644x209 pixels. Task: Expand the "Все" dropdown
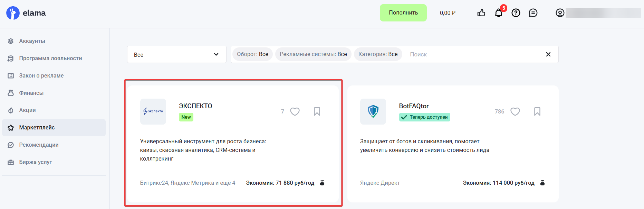176,55
